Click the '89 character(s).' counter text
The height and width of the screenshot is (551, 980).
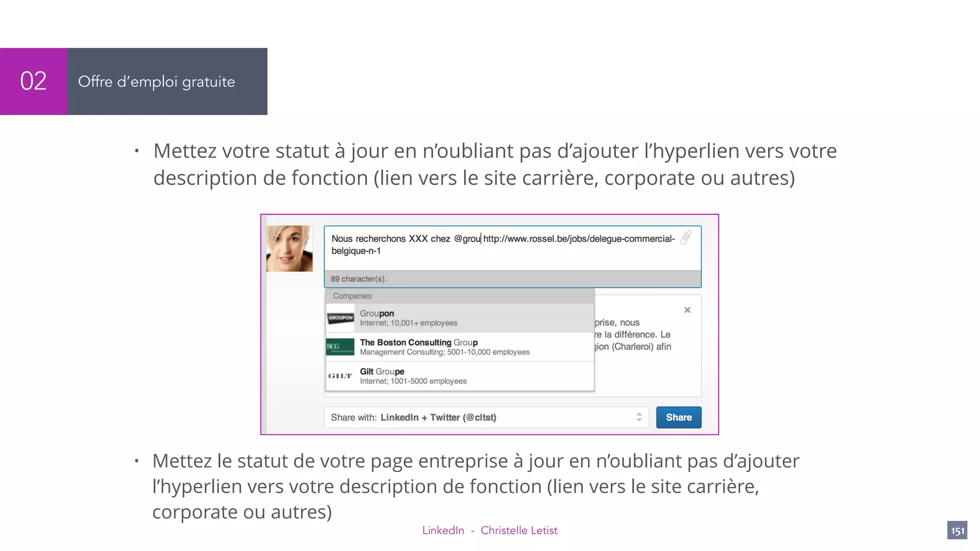click(x=359, y=279)
